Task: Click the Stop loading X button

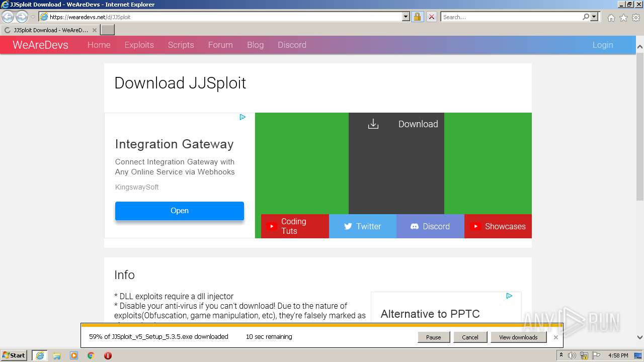Action: click(431, 17)
